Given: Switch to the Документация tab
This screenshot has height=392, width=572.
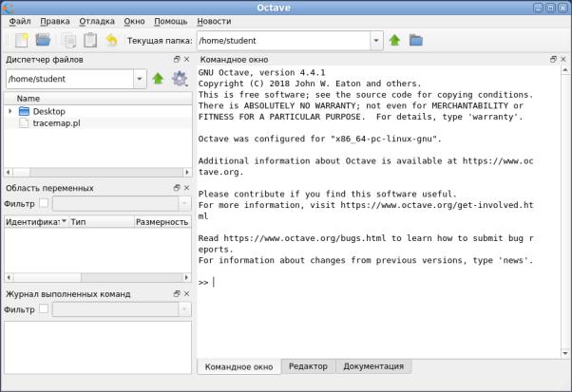Looking at the screenshot, I should point(373,366).
